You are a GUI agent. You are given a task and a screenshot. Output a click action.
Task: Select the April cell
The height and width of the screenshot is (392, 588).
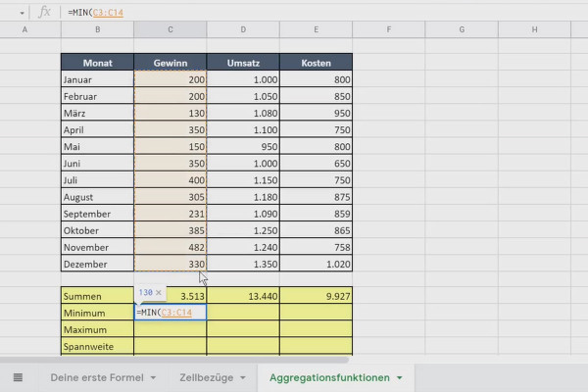(x=97, y=129)
